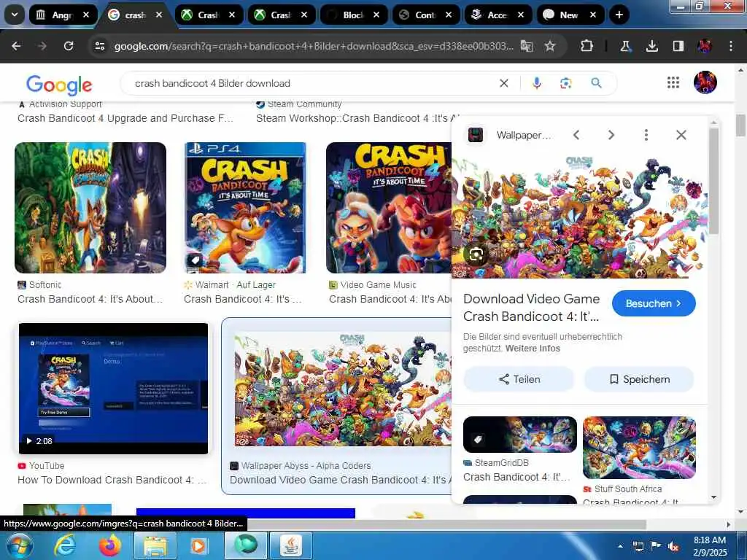Search by image with Lens icon
The image size is (747, 560).
click(565, 83)
